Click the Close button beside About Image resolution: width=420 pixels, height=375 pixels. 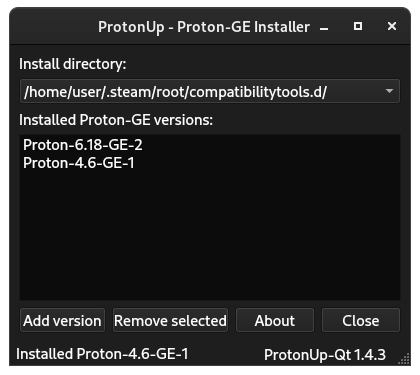(361, 320)
